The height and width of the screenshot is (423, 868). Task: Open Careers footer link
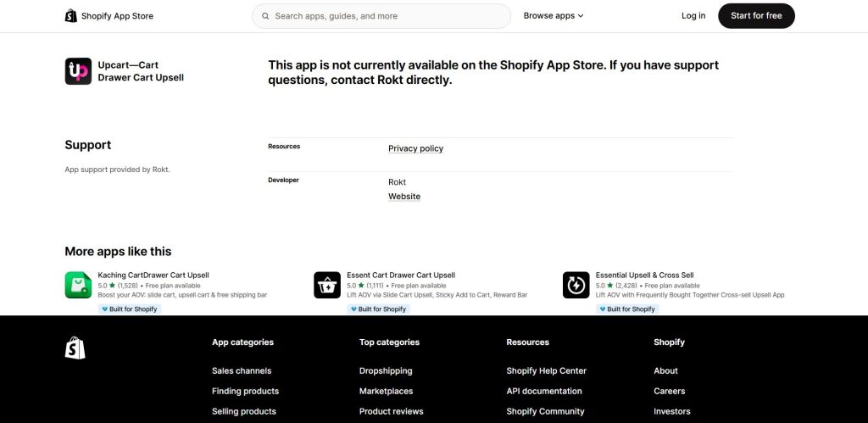tap(670, 391)
